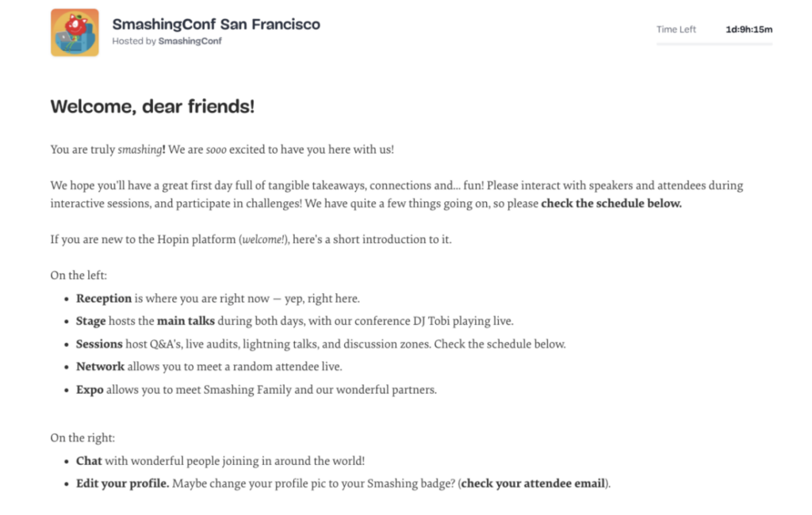Click the bold Chat list item
The image size is (812, 515).
coord(89,460)
